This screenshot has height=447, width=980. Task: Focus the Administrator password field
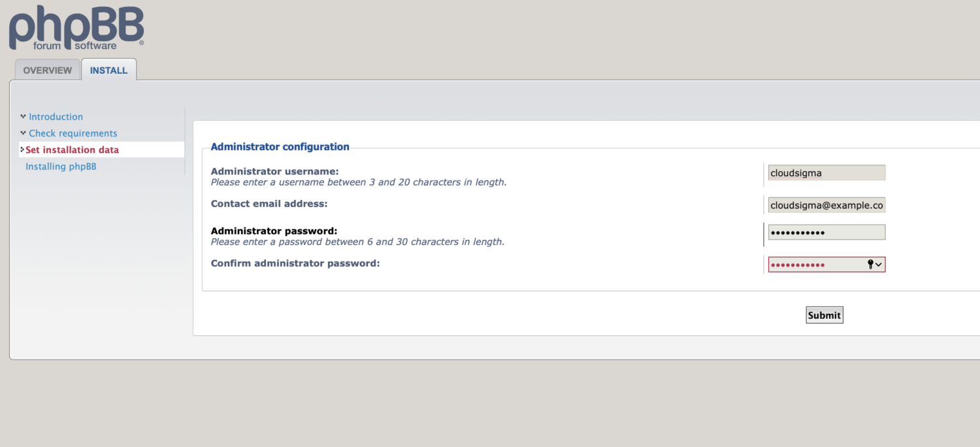click(x=826, y=233)
